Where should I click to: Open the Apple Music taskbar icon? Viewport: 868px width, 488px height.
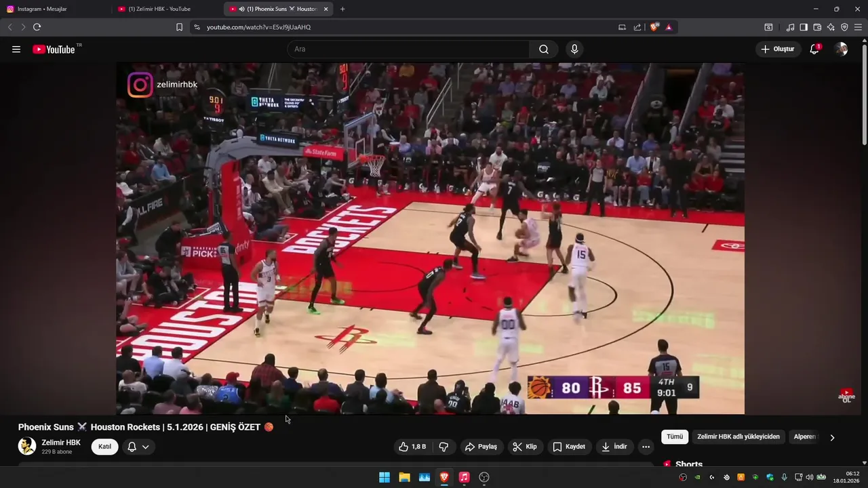coord(464,477)
